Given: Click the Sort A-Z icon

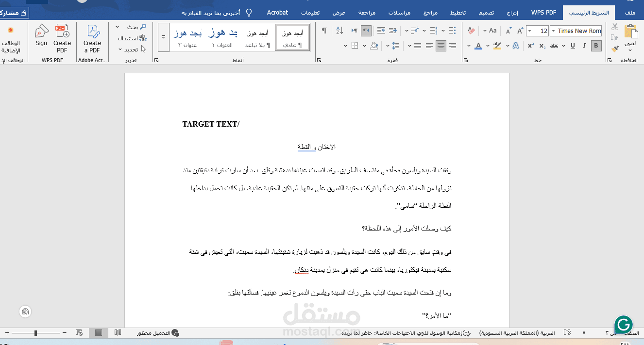Looking at the screenshot, I should coord(340,31).
